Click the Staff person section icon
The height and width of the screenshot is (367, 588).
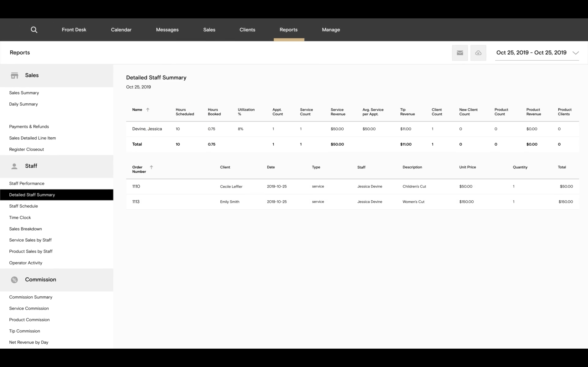click(x=14, y=166)
